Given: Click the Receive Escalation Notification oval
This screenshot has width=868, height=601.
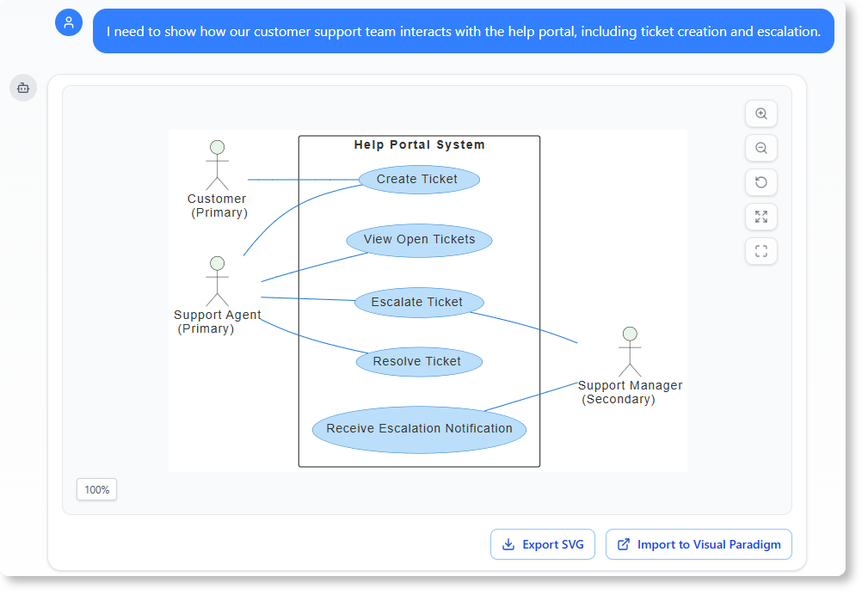Looking at the screenshot, I should coord(419,428).
